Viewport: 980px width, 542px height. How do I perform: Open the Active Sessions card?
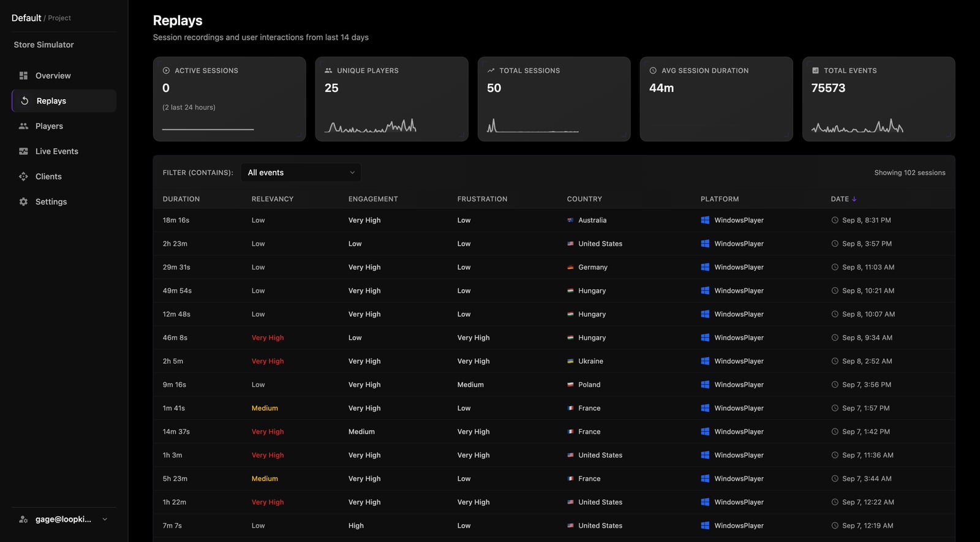pos(229,99)
